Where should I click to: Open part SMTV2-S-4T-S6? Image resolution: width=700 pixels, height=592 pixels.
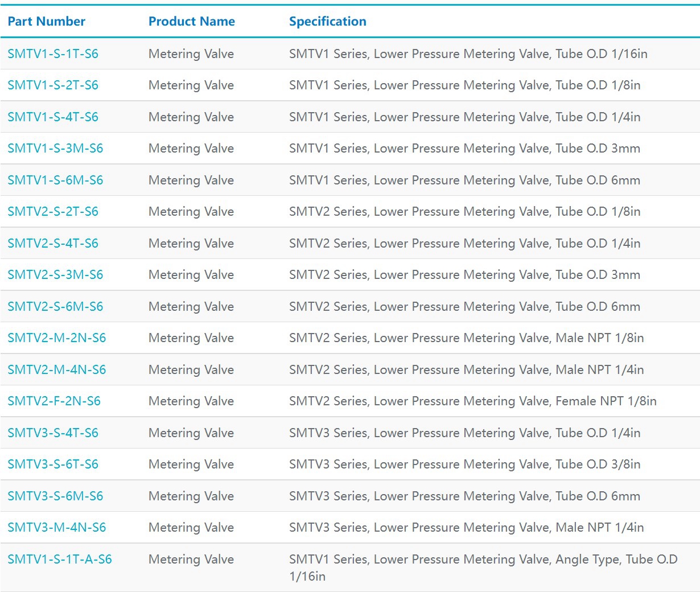pyautogui.click(x=53, y=244)
